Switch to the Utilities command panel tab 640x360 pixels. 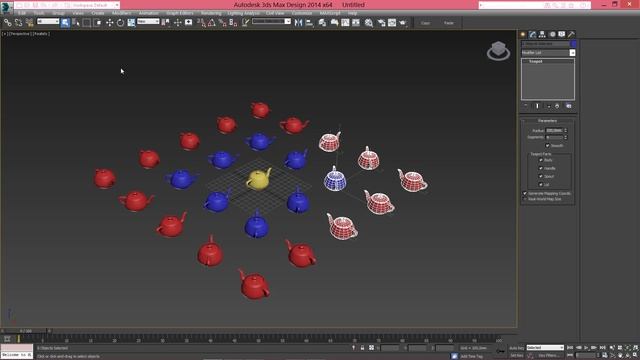(x=571, y=34)
